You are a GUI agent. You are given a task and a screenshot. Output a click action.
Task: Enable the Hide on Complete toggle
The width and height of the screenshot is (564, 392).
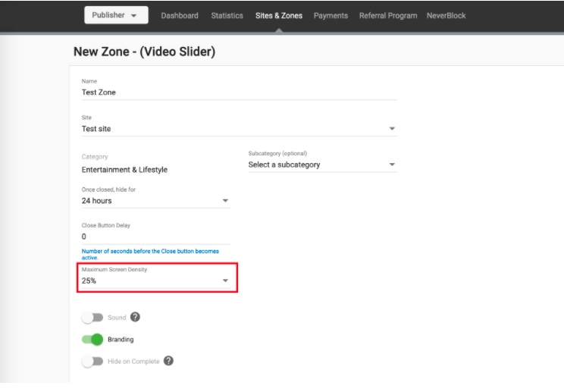(x=92, y=361)
